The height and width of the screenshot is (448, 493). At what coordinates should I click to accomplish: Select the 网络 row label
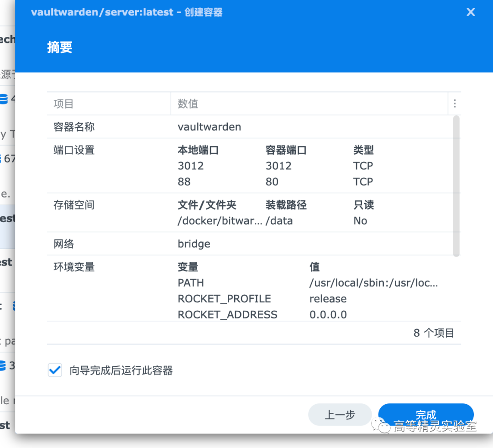(63, 244)
